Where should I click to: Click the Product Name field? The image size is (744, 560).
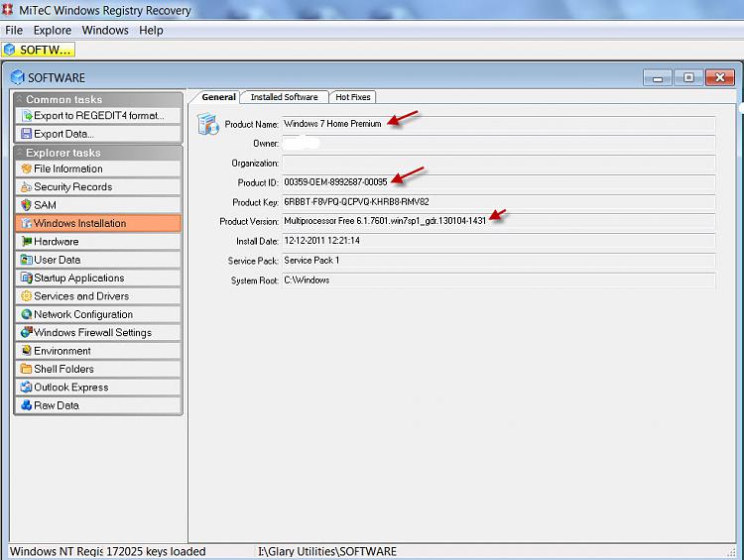coord(498,124)
